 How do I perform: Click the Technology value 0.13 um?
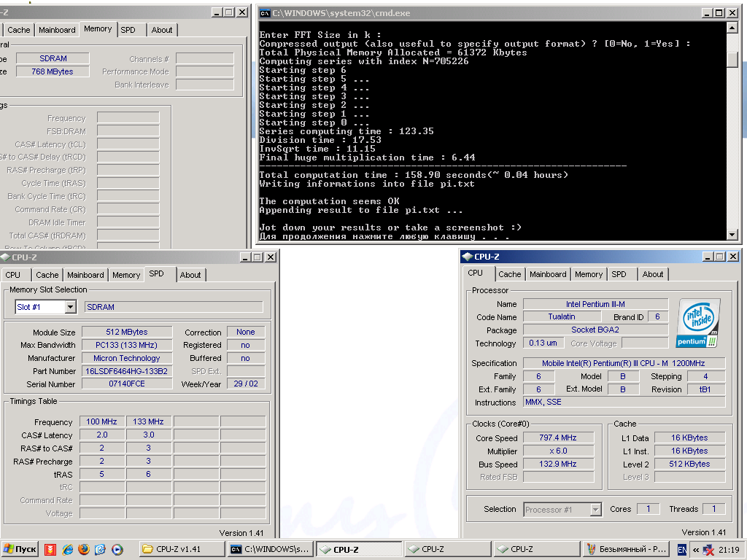[543, 343]
